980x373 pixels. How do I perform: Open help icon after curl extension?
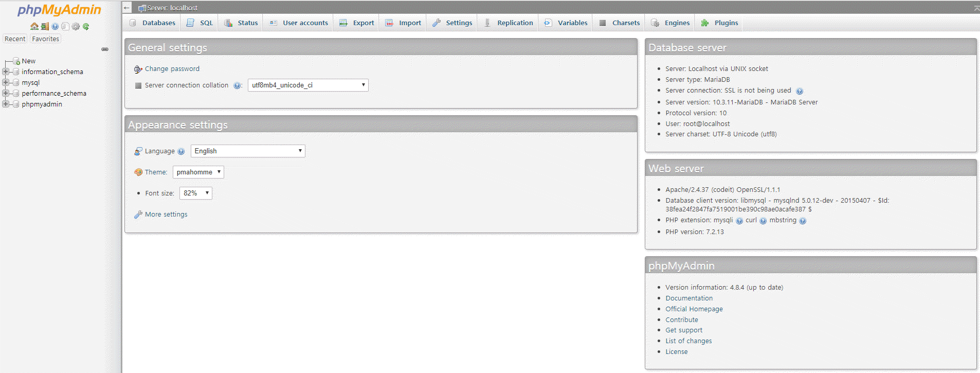coord(763,221)
